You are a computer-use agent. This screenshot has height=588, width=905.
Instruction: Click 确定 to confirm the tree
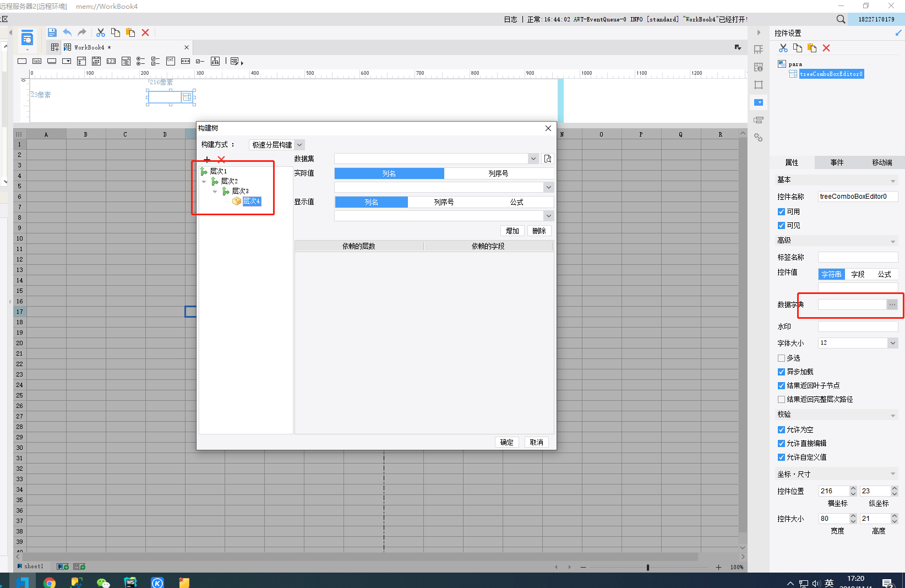tap(507, 442)
